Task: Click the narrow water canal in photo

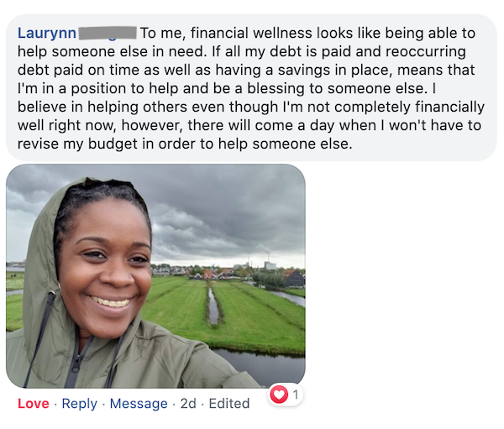Action: [213, 306]
